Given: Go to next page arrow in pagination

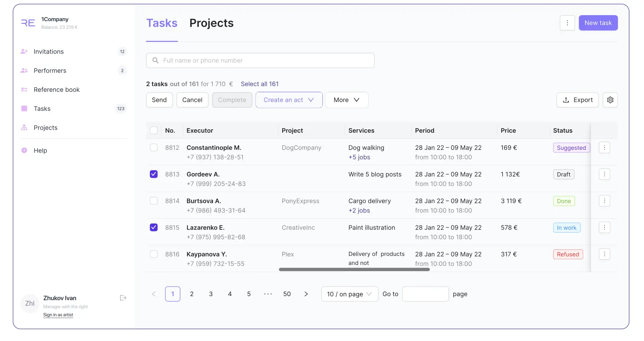Looking at the screenshot, I should coord(306,294).
